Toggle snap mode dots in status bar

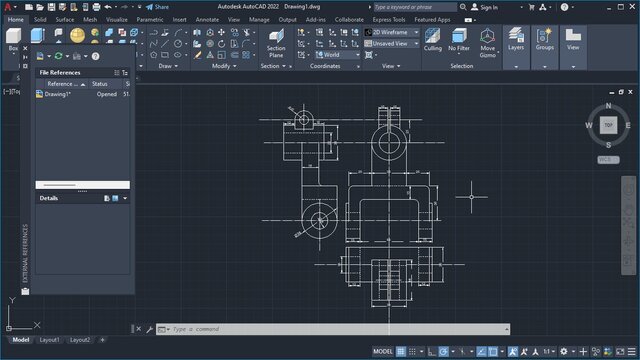coord(412,351)
